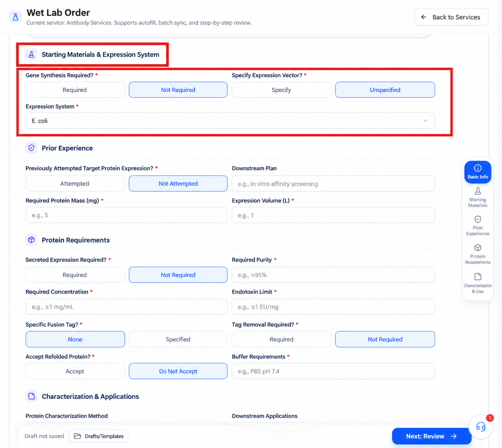502x448 pixels.
Task: Click the E. coli dropdown chevron arrow
Action: point(425,121)
